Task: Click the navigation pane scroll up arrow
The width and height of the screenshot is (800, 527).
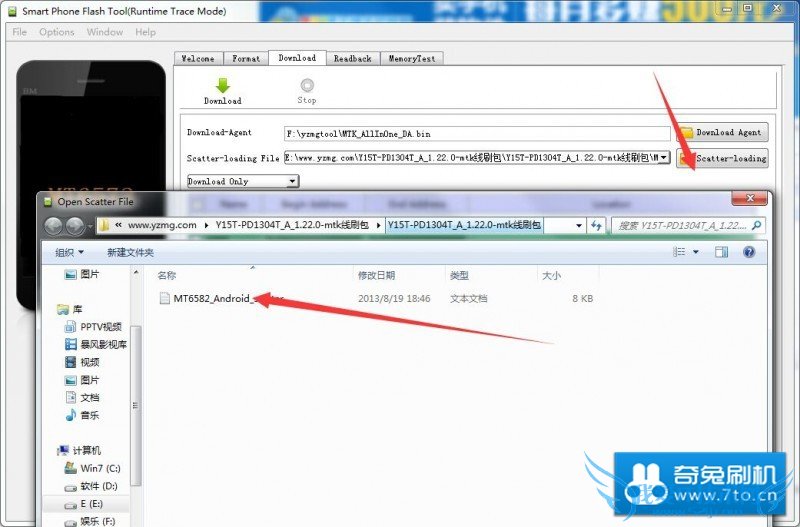Action: pos(136,273)
